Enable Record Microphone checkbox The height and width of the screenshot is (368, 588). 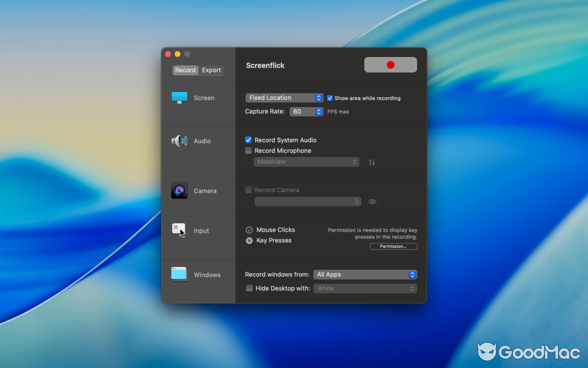pyautogui.click(x=249, y=151)
